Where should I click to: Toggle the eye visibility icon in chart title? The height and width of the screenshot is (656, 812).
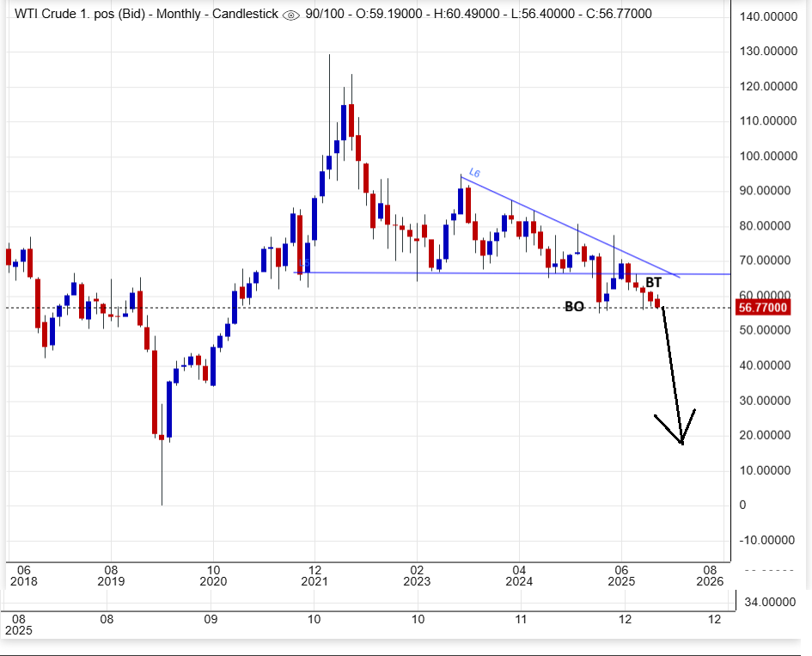[x=292, y=14]
